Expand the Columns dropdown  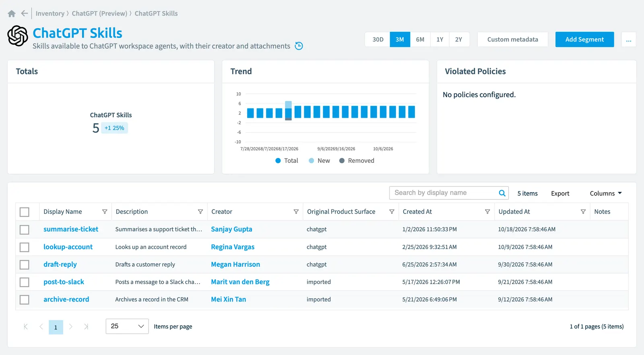coord(606,193)
